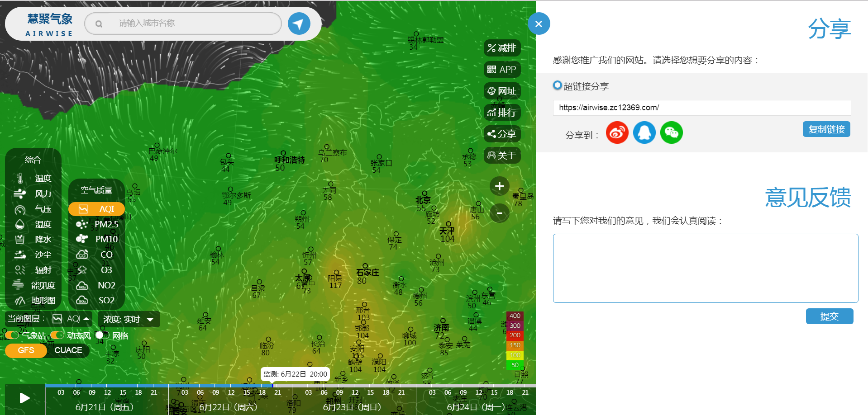The image size is (868, 415).
Task: Open the 浓度: 实时 concentration dropdown
Action: 129,319
